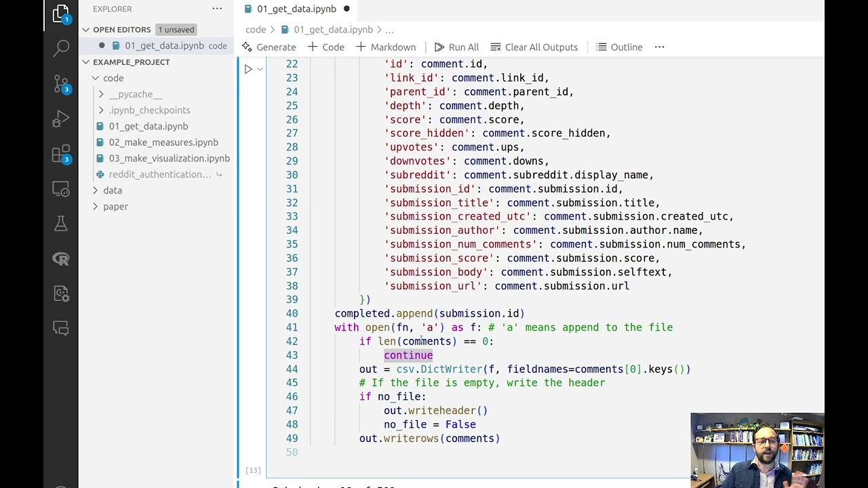Open the Search view icon
868x488 pixels.
[x=61, y=47]
